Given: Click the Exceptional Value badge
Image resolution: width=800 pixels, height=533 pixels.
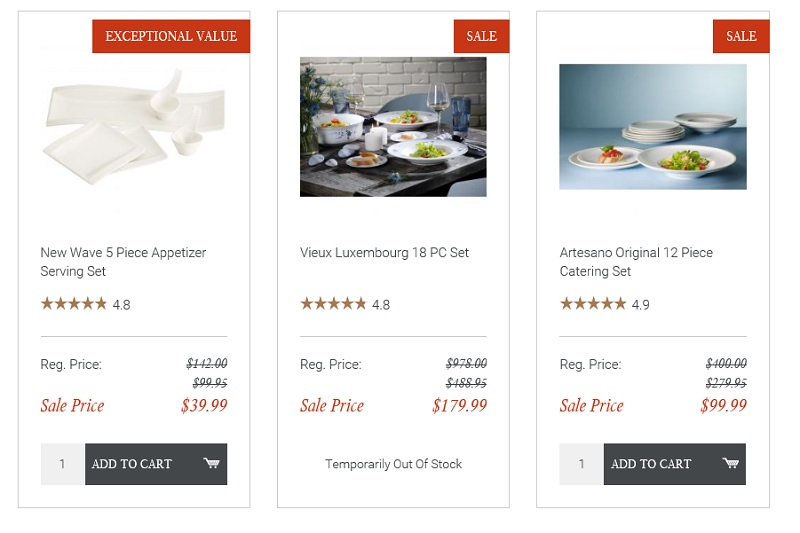Looking at the screenshot, I should coord(171,36).
